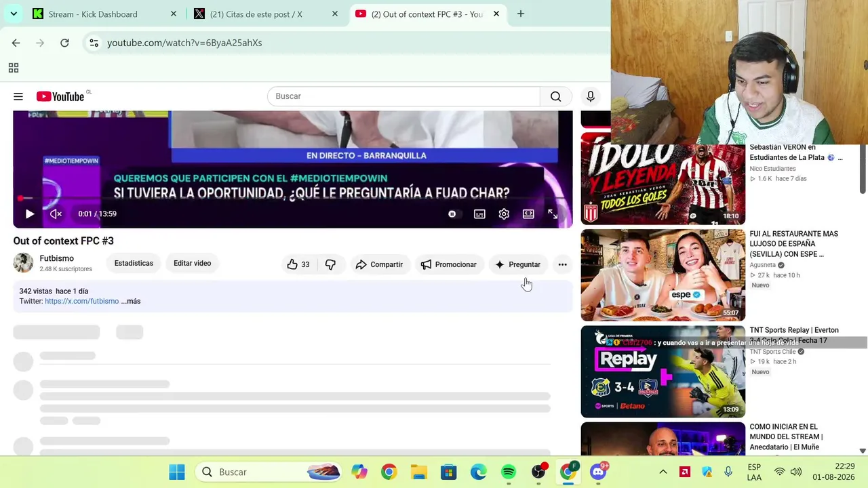The width and height of the screenshot is (868, 488).
Task: Open Copilot from the taskbar
Action: coord(359,472)
